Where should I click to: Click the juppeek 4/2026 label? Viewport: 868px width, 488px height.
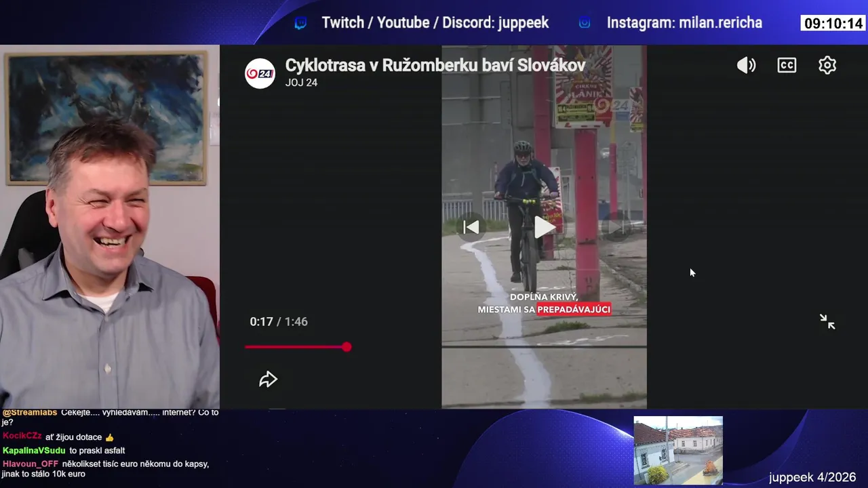[x=812, y=477]
